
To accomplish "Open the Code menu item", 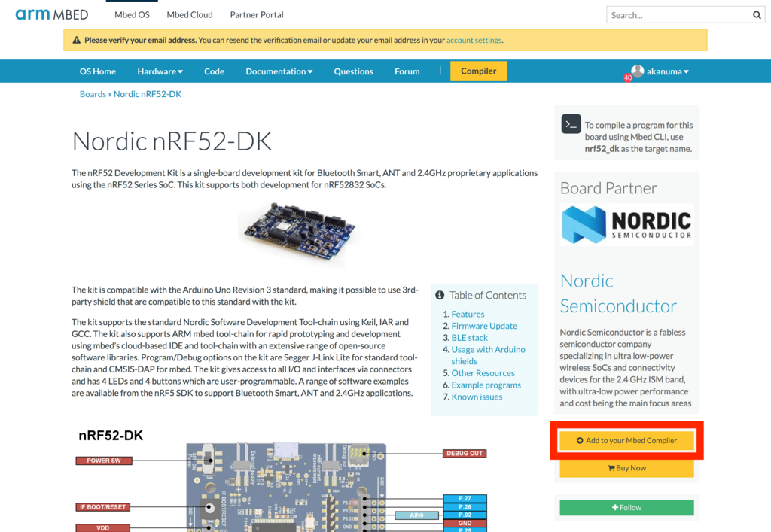I will click(215, 71).
